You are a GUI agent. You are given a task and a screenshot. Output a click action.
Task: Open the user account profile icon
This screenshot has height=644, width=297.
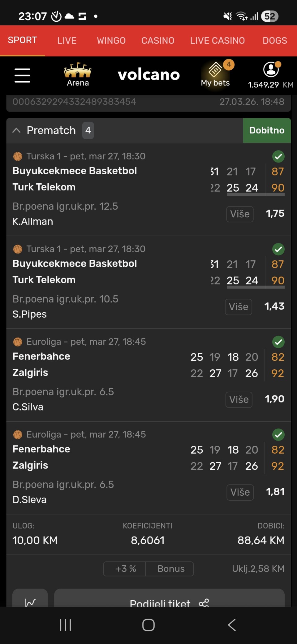tap(271, 69)
